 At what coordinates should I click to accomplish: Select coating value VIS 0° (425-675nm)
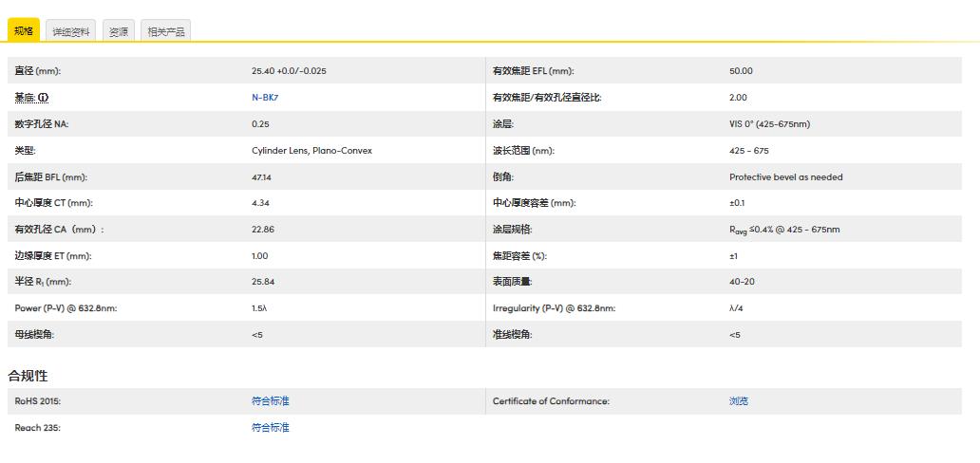(769, 123)
